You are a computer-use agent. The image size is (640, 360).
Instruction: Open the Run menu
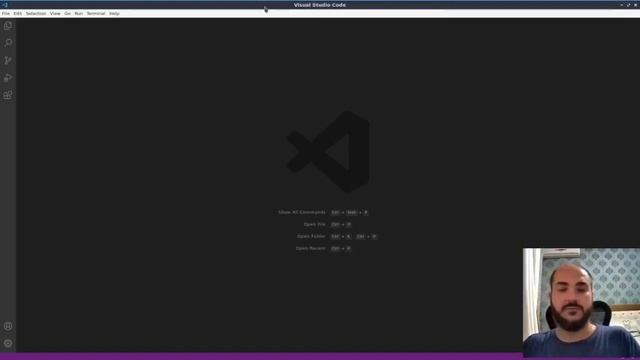[x=78, y=13]
